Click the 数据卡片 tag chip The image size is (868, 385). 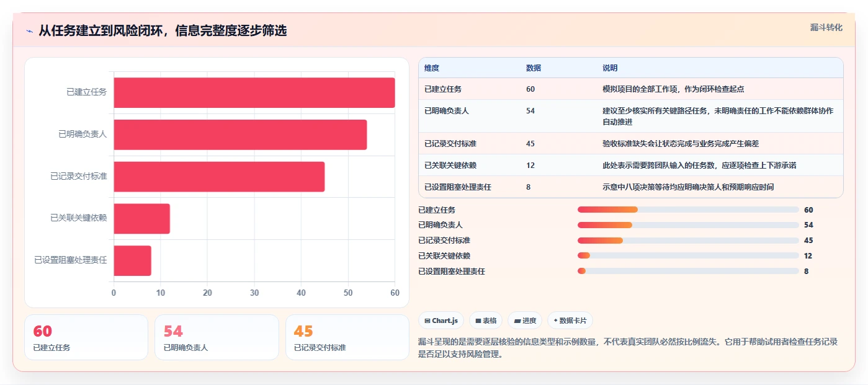coord(570,321)
